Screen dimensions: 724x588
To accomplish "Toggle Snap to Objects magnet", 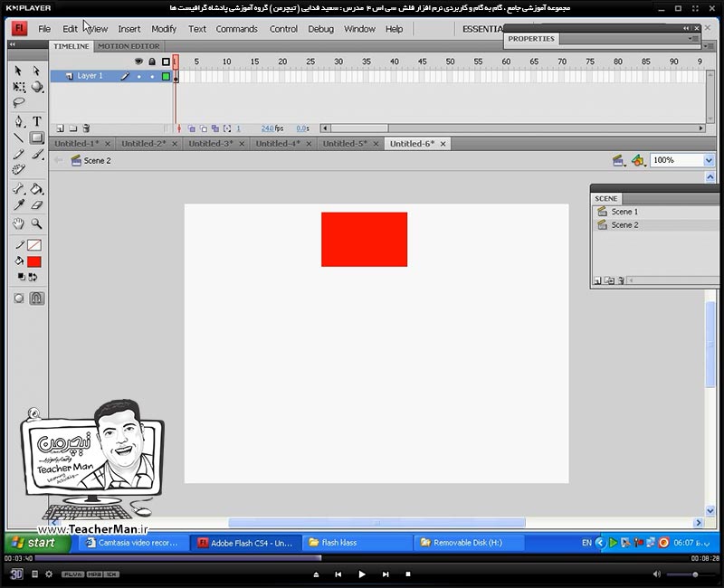I will click(x=37, y=299).
